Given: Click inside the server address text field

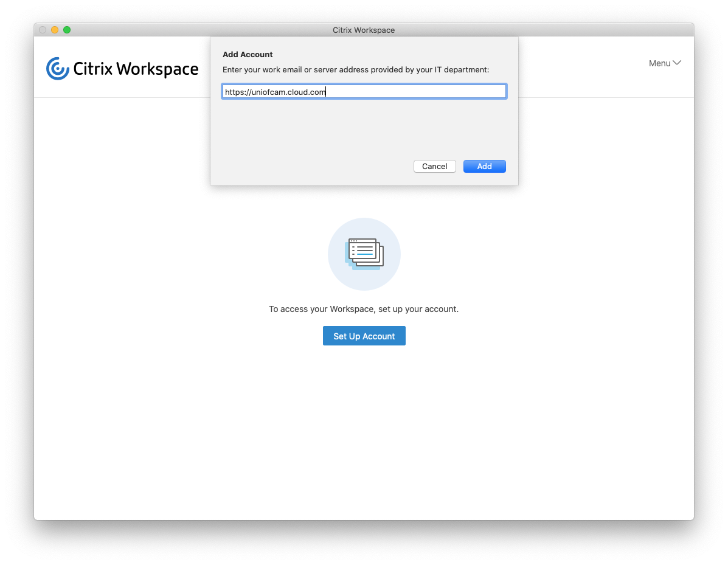Looking at the screenshot, I should 364,91.
